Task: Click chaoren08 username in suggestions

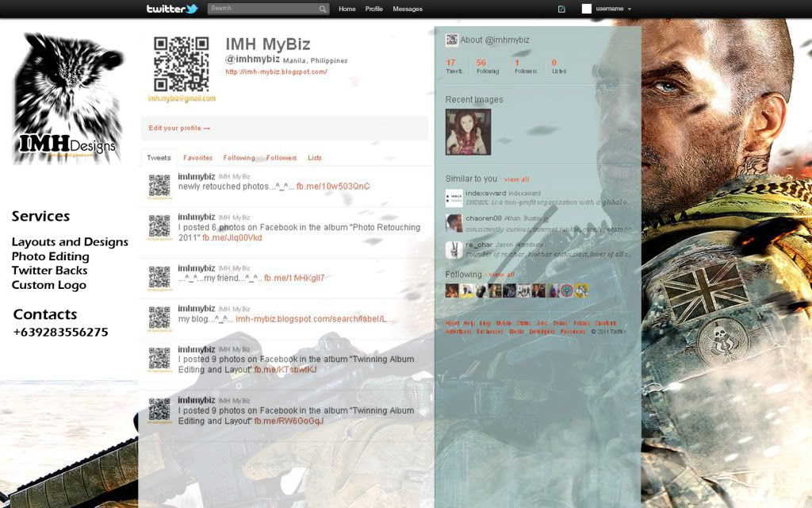Action: click(484, 218)
